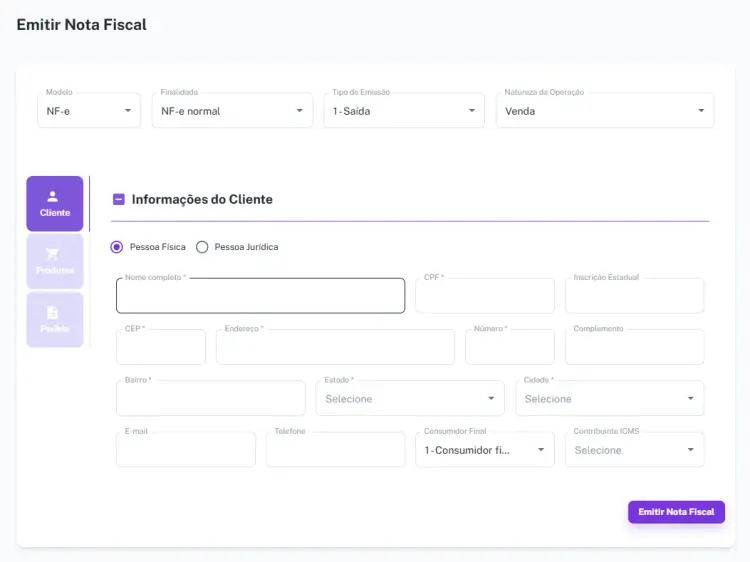750x562 pixels.
Task: Click the Inscrição Estadual field
Action: coord(634,297)
